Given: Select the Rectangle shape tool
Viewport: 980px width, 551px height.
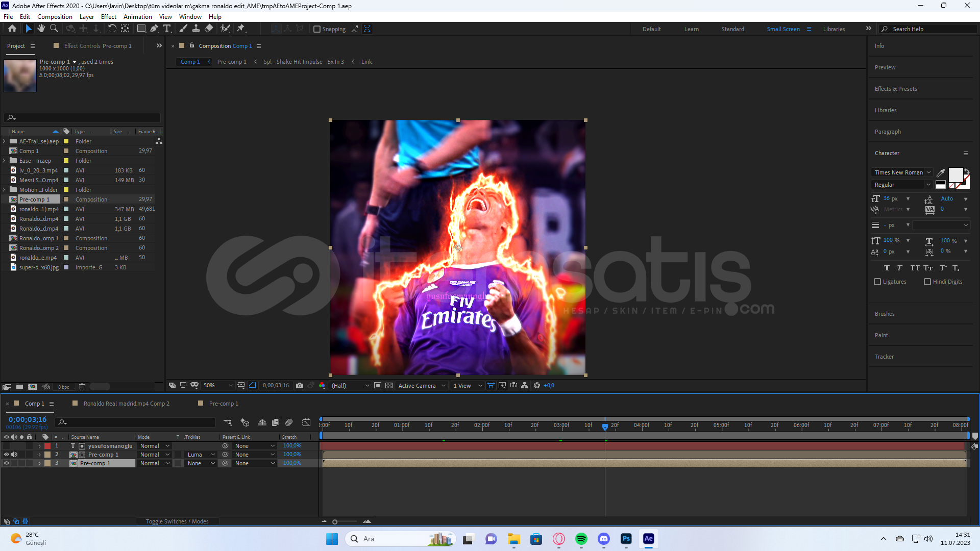Looking at the screenshot, I should pyautogui.click(x=141, y=29).
